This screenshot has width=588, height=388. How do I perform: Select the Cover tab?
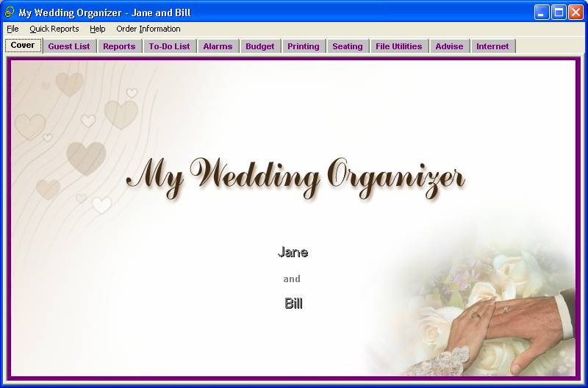[x=24, y=46]
